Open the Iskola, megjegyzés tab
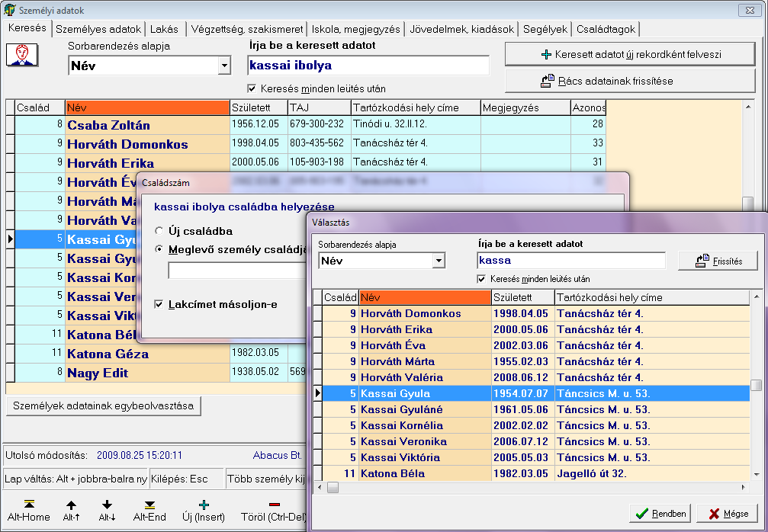The width and height of the screenshot is (768, 532). pos(356,30)
